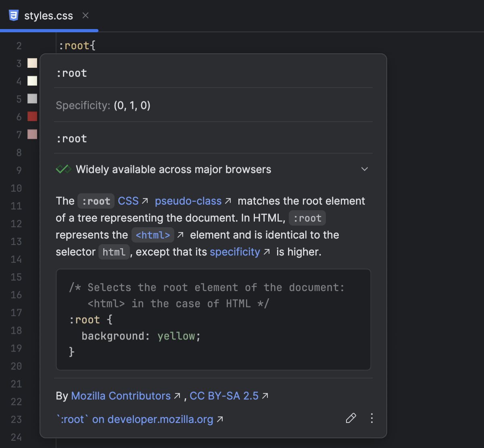484x448 pixels.
Task: Open the more options dropdown in the popup
Action: click(371, 419)
